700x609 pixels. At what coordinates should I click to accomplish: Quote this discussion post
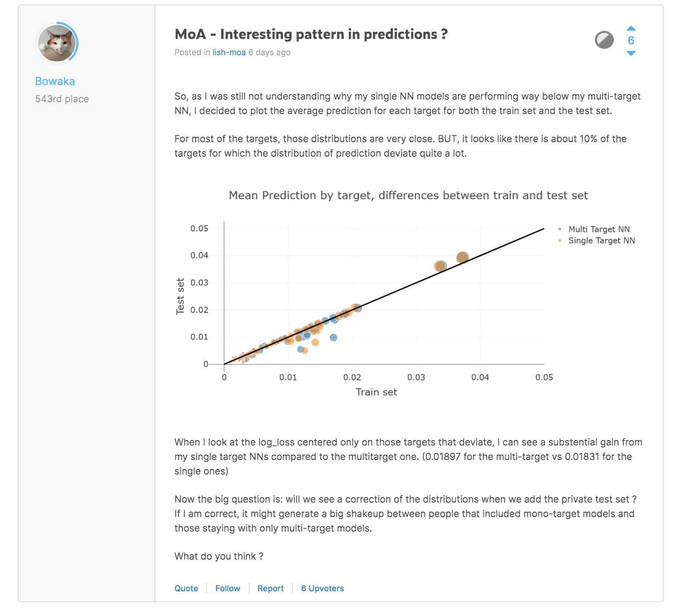(186, 588)
